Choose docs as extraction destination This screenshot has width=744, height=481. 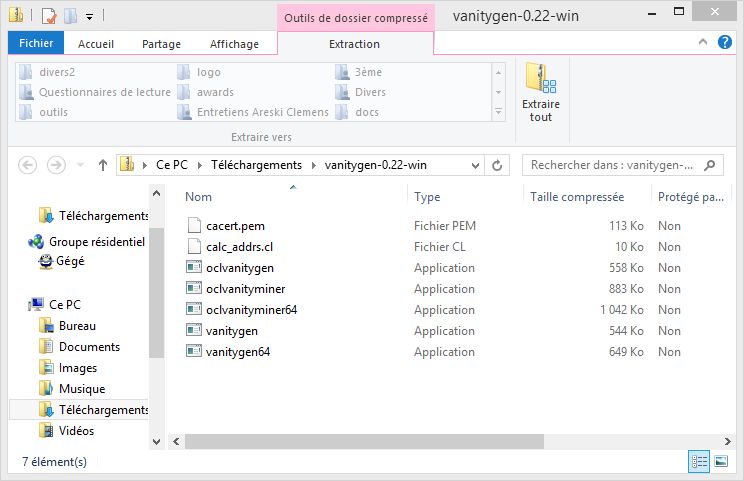(x=366, y=112)
